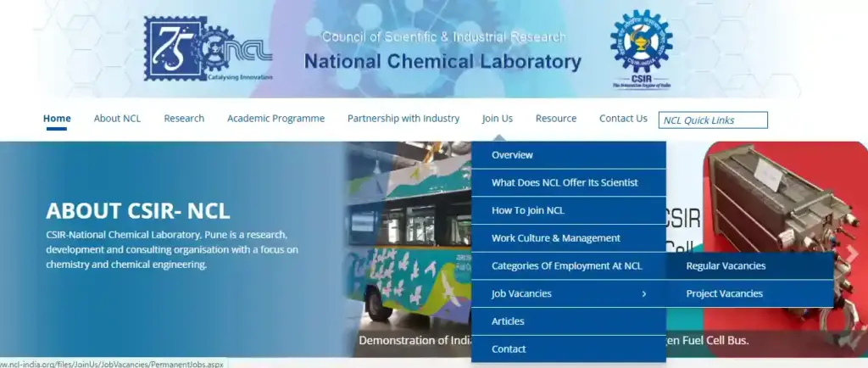Select Articles from the dropdown
868x368 pixels.
508,321
